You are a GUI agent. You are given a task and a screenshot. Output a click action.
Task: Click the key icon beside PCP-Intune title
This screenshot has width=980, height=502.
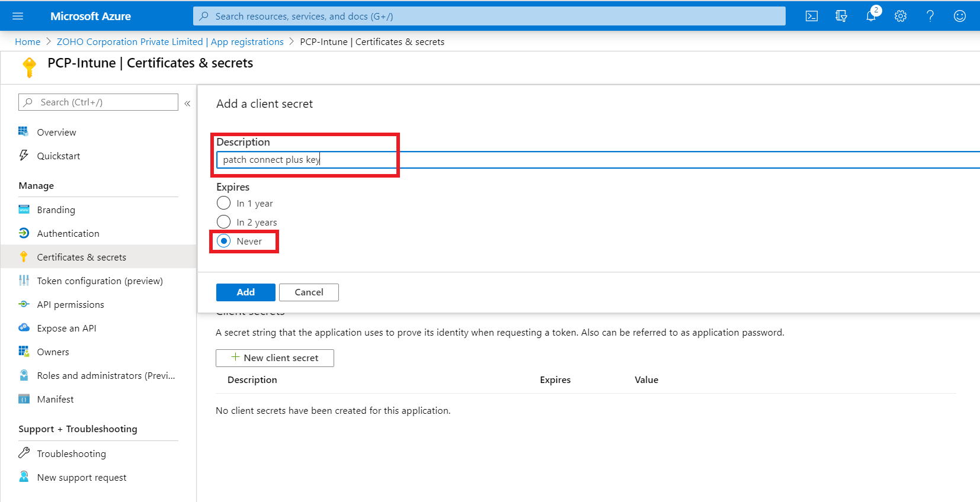pos(29,67)
